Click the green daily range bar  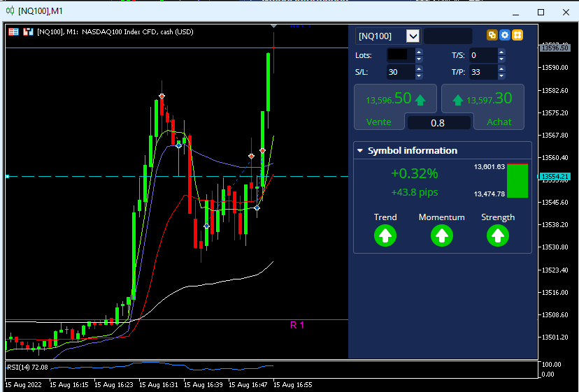tap(517, 180)
